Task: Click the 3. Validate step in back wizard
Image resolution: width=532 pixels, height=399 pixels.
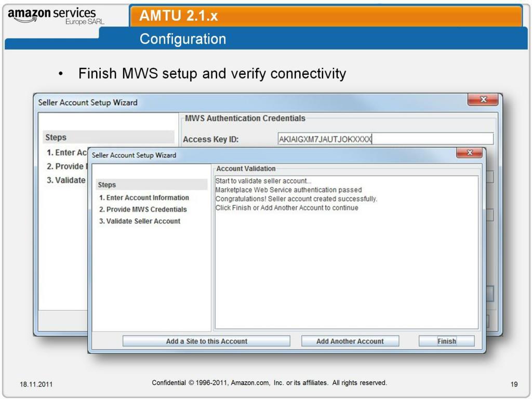Action: click(x=66, y=180)
